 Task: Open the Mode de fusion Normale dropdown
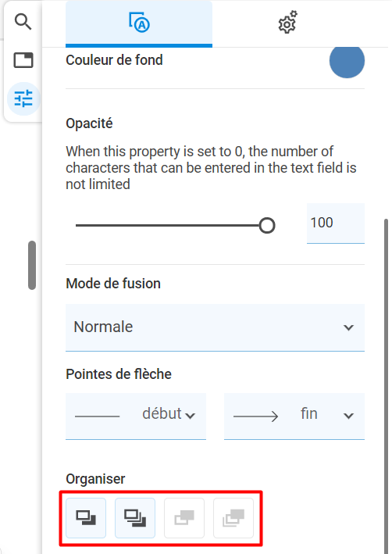pyautogui.click(x=215, y=327)
